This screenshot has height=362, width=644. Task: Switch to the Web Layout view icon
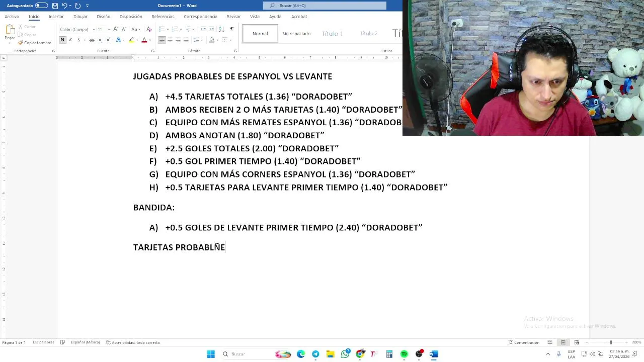[577, 342]
